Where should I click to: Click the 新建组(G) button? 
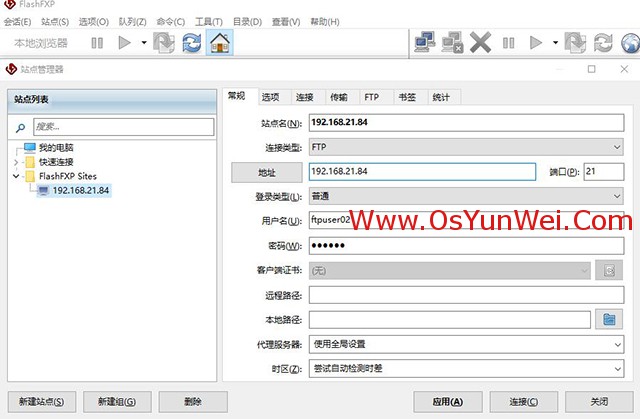(x=117, y=402)
